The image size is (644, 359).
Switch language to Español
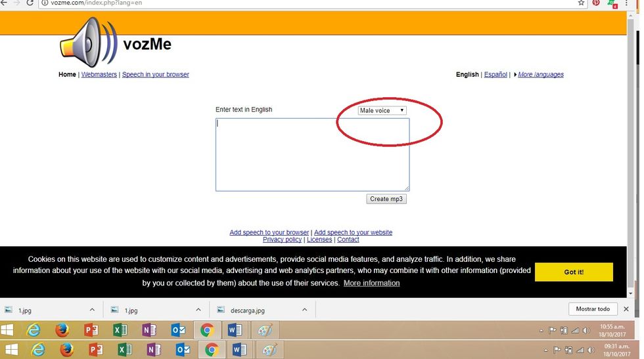[x=495, y=75]
